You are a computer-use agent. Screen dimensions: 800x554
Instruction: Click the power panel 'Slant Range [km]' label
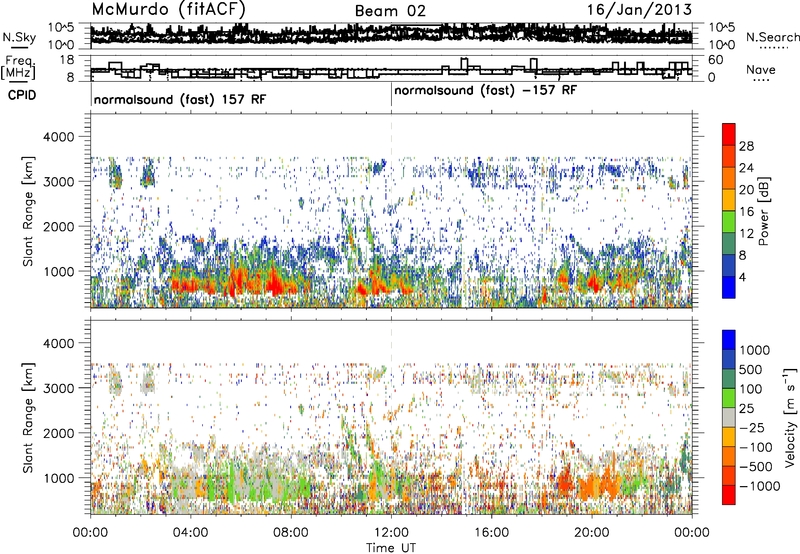28,211
